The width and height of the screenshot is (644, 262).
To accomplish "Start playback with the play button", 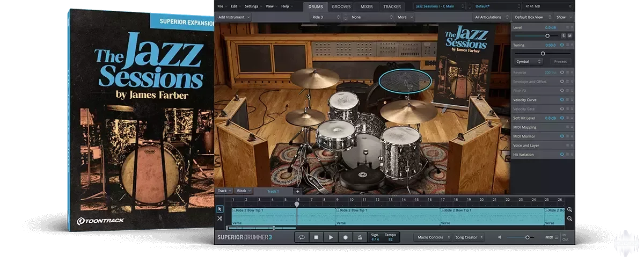I will point(331,237).
